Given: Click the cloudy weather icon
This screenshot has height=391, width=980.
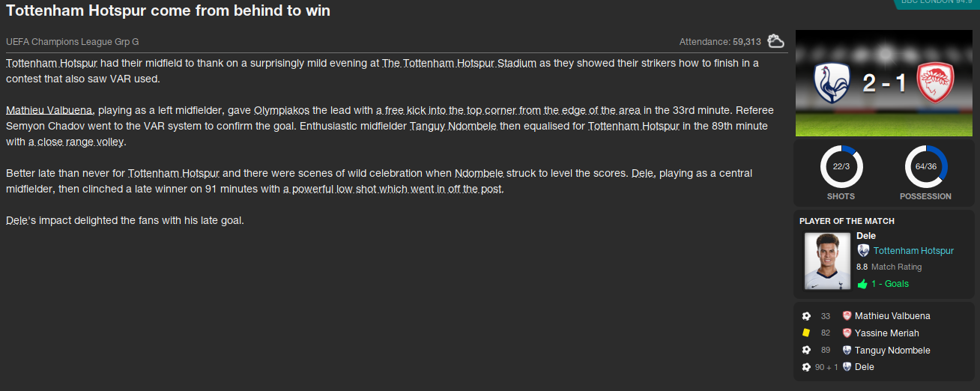Looking at the screenshot, I should (x=775, y=40).
